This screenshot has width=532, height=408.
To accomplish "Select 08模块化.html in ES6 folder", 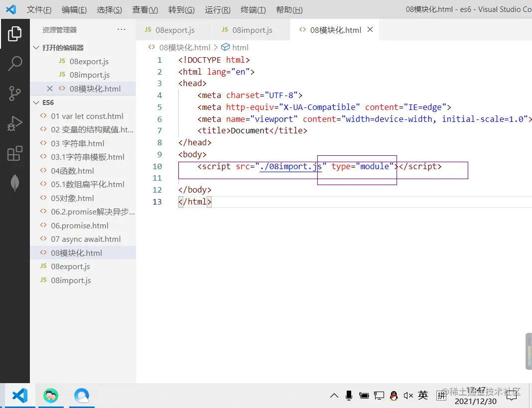I will point(83,253).
